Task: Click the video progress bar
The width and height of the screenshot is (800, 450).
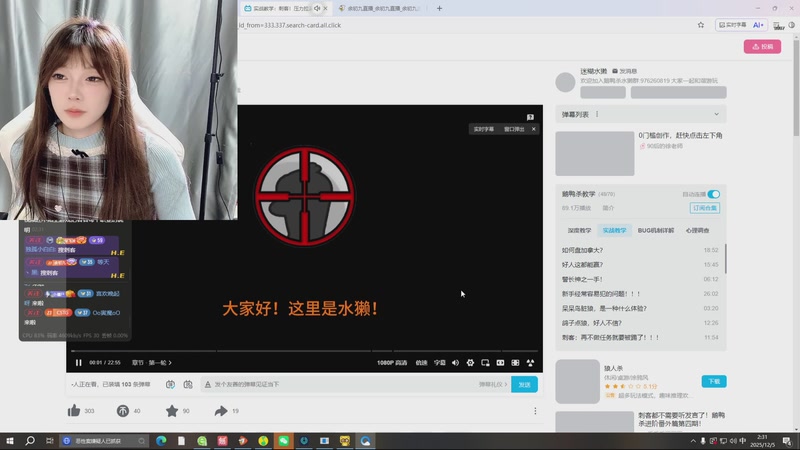Action: coord(304,351)
